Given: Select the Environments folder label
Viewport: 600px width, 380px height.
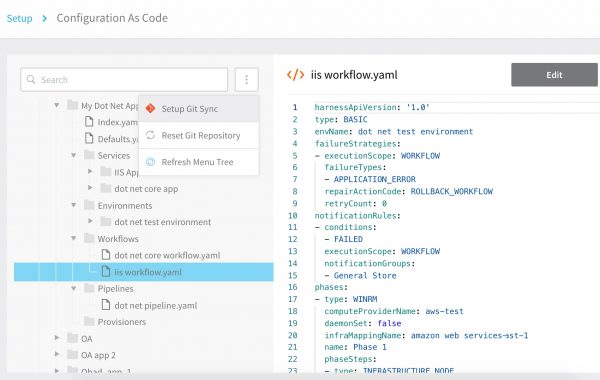Looking at the screenshot, I should coord(125,205).
